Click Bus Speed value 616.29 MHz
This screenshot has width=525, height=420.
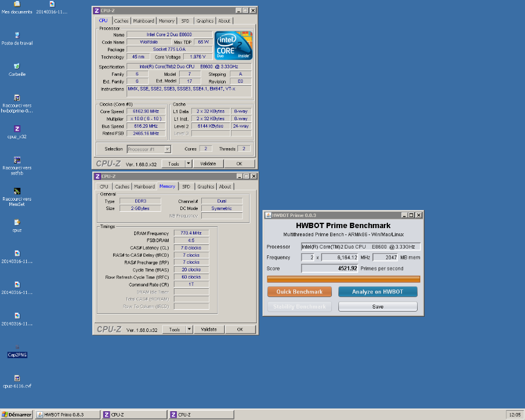pyautogui.click(x=146, y=126)
